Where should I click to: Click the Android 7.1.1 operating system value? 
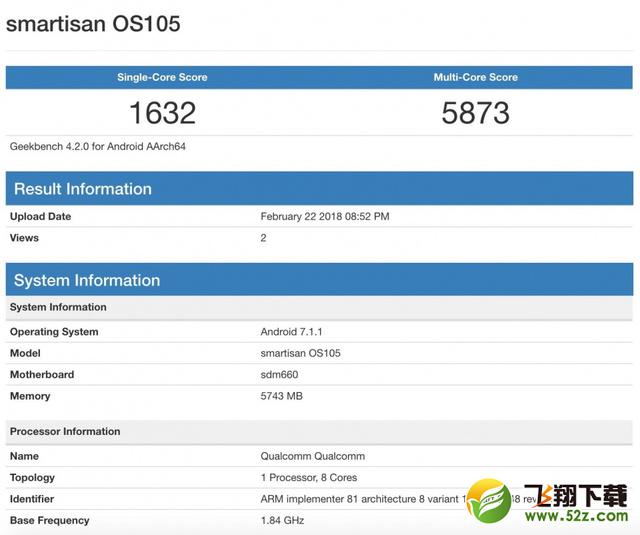pos(293,332)
